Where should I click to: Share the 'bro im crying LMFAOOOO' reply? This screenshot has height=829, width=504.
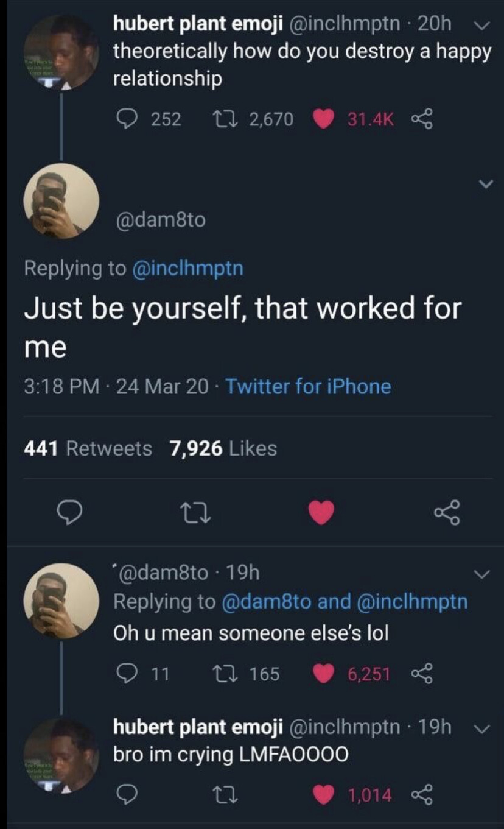(x=421, y=794)
